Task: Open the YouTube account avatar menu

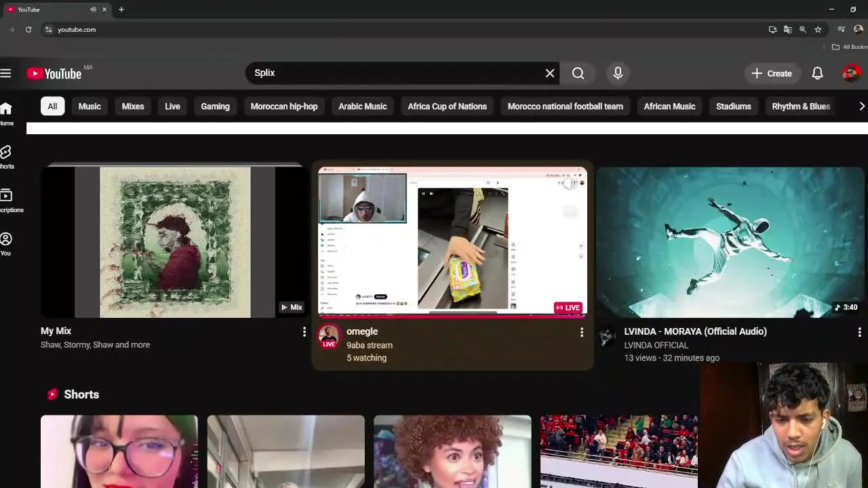Action: coord(851,73)
